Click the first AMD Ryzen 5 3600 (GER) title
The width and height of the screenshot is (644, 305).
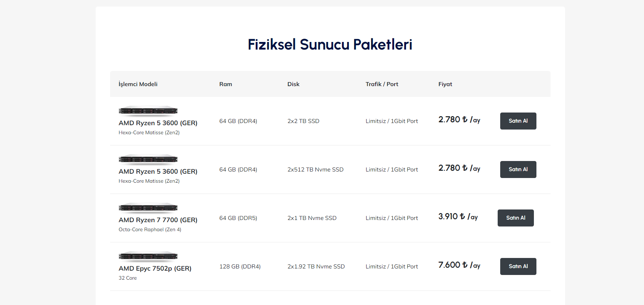click(158, 123)
